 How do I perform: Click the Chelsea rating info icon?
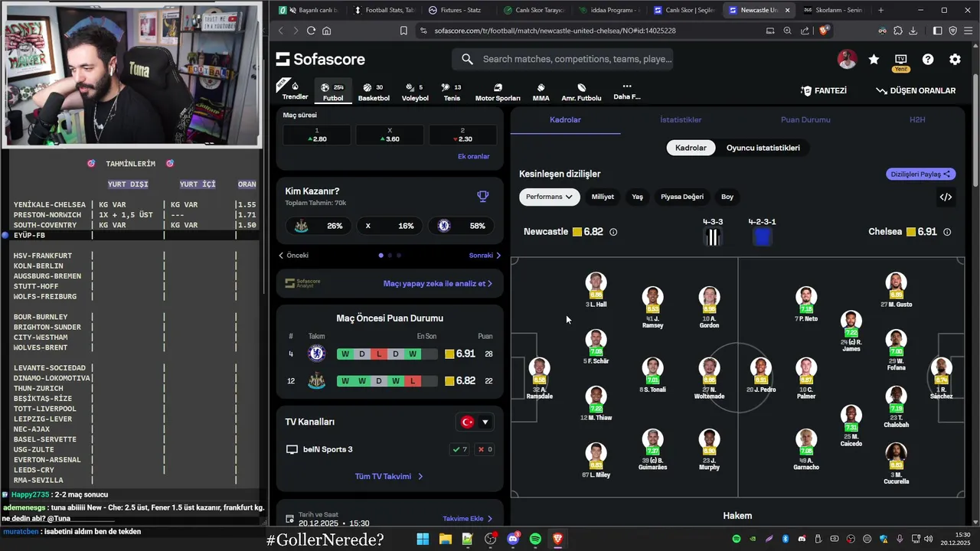[x=947, y=232]
